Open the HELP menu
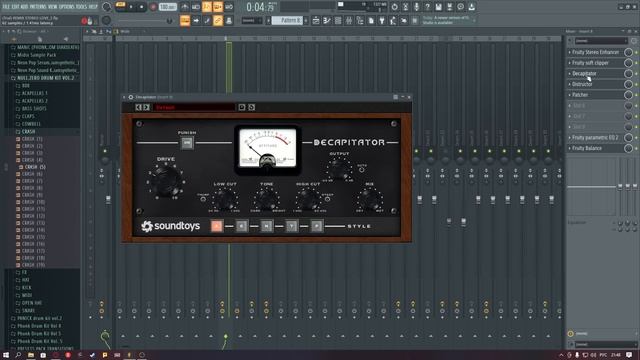 (93, 7)
